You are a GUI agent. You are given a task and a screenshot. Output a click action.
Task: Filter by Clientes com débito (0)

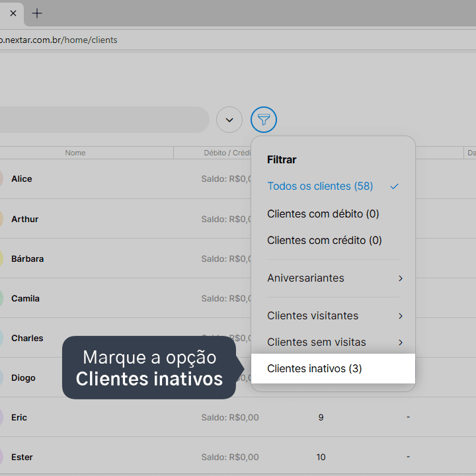pos(323,214)
